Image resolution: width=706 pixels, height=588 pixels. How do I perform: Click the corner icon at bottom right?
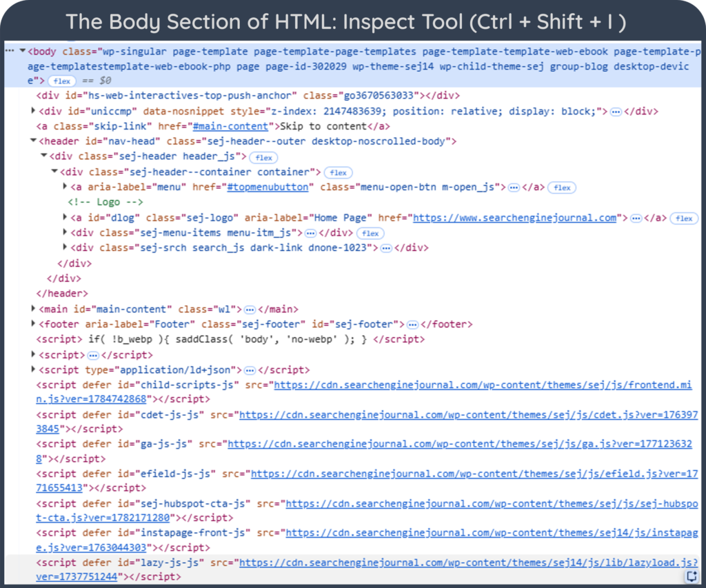[692, 576]
